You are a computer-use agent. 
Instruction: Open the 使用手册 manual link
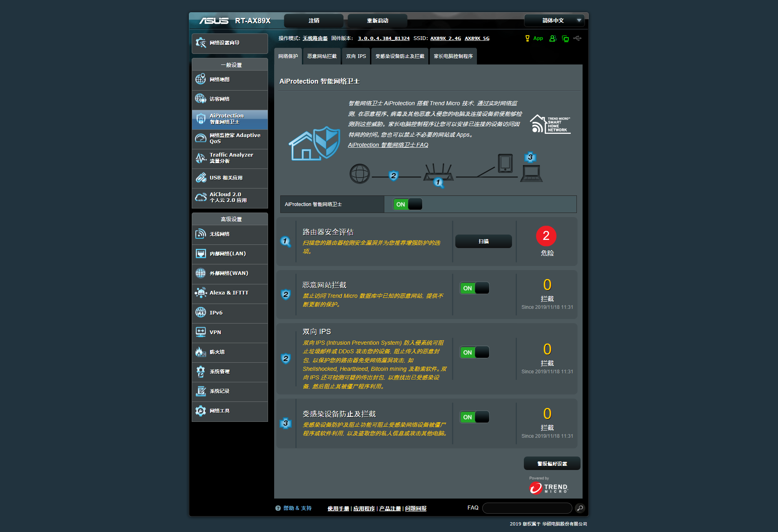[x=338, y=508]
